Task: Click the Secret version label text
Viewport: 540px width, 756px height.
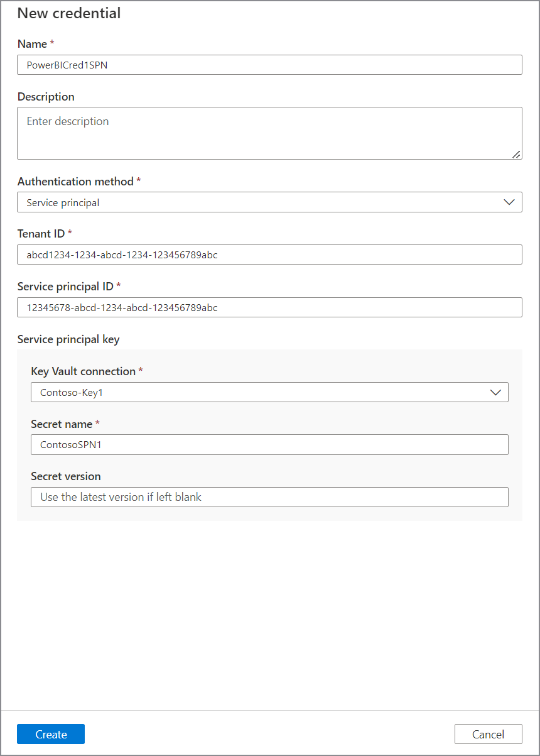Action: click(x=66, y=476)
